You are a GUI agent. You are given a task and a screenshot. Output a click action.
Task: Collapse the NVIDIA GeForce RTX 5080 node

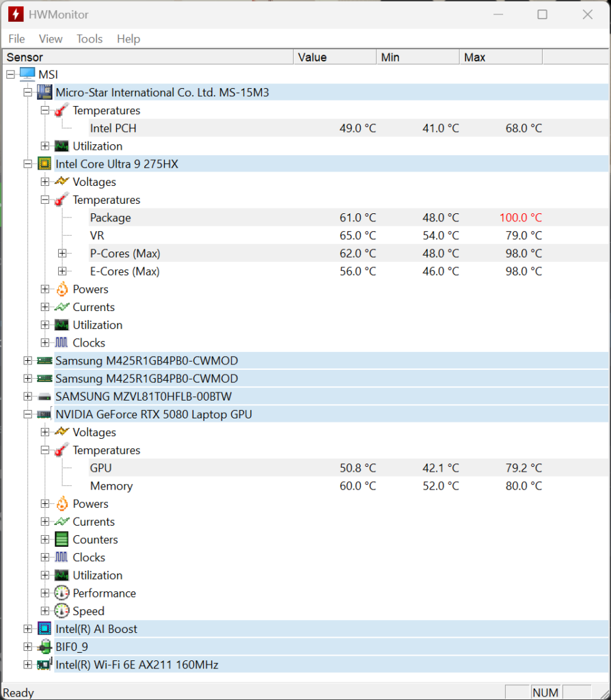pyautogui.click(x=27, y=414)
